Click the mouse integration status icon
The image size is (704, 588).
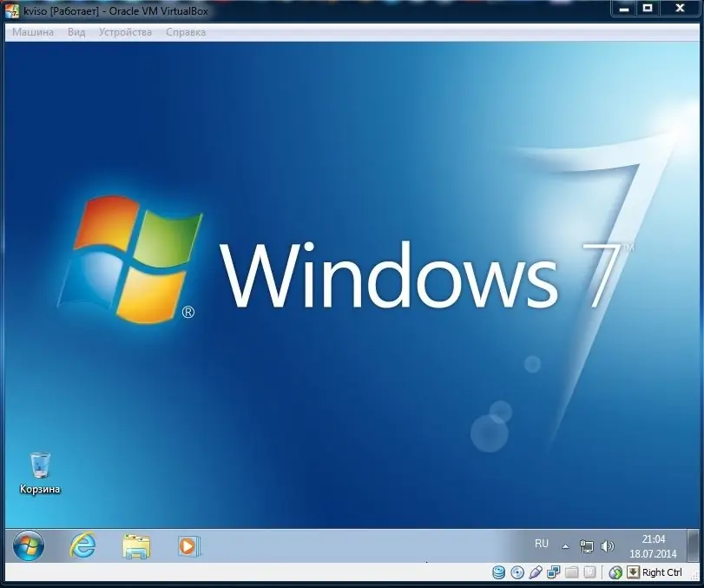(615, 572)
